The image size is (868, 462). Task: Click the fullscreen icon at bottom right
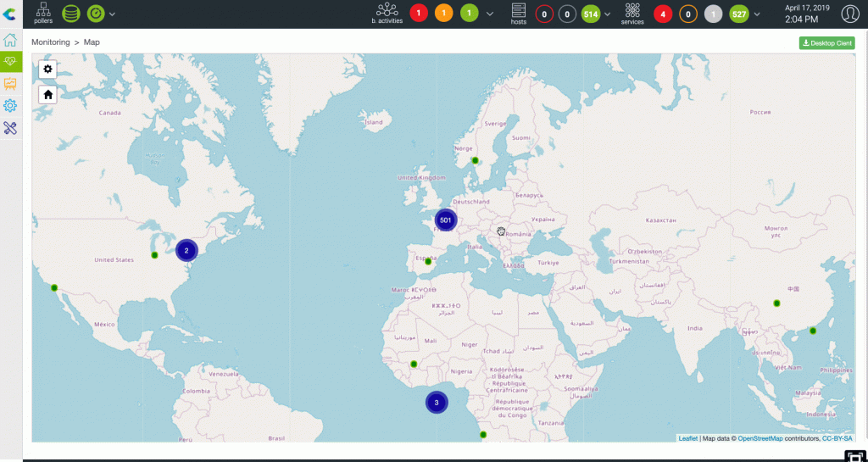pos(855,457)
